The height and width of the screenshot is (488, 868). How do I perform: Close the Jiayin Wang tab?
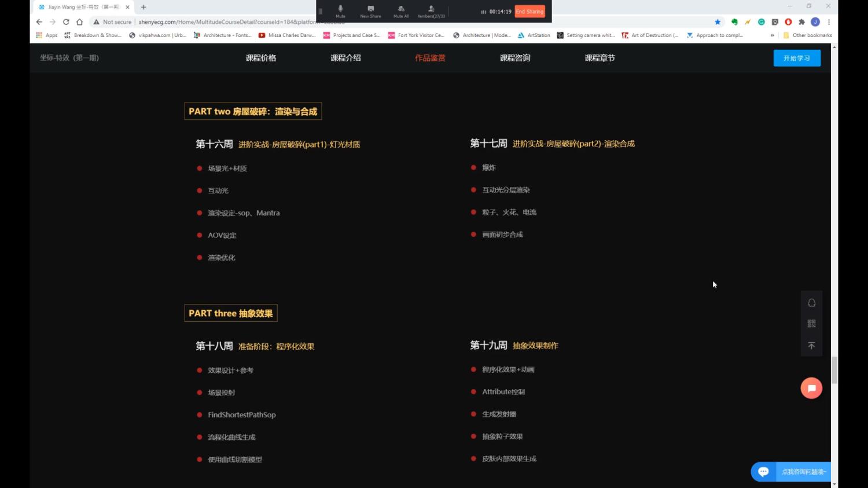tap(127, 7)
